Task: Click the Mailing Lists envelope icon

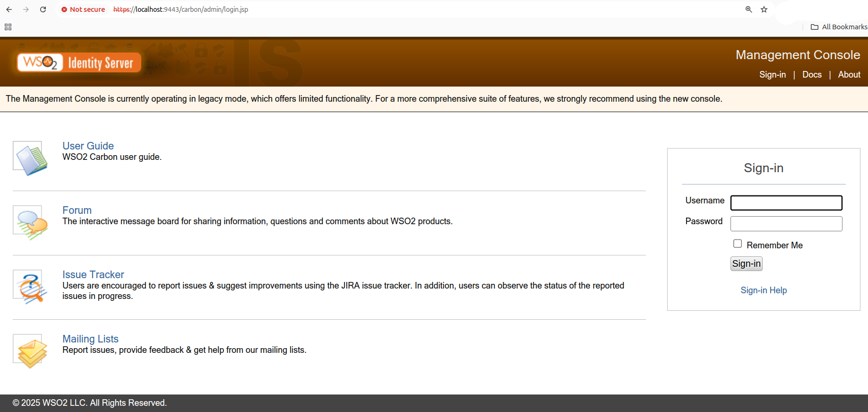Action: pyautogui.click(x=30, y=351)
